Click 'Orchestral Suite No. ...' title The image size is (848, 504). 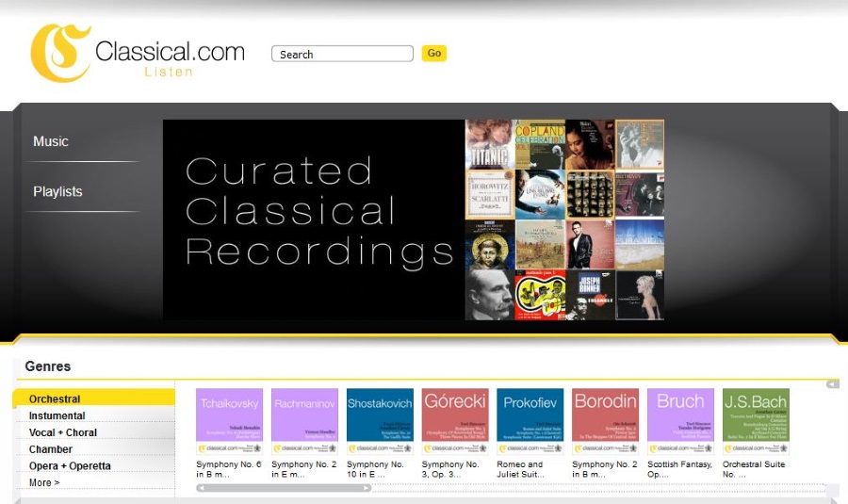(x=754, y=469)
